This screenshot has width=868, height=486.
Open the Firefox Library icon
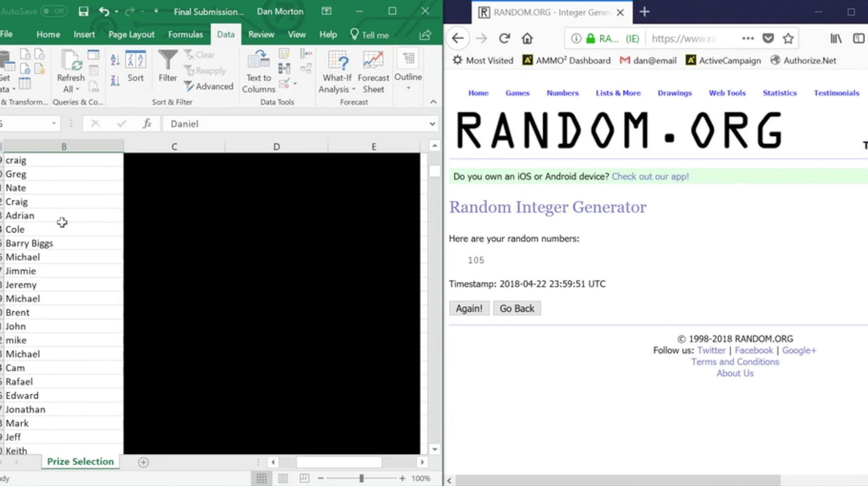[x=836, y=39]
